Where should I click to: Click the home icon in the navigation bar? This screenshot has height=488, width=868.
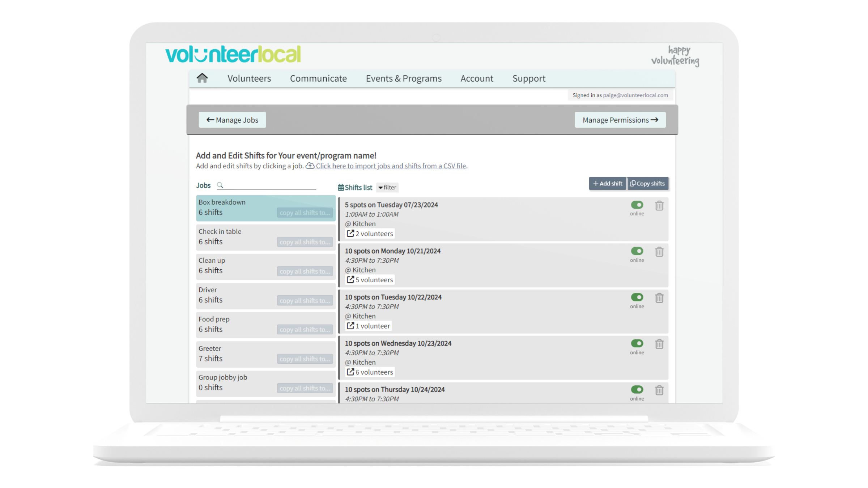(201, 78)
